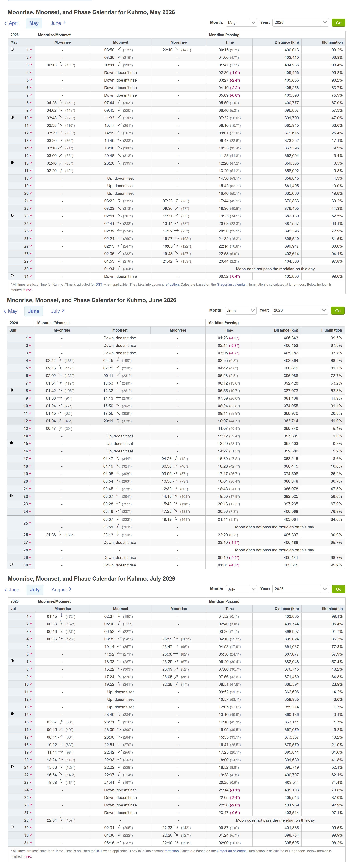Expand the June 17 row details
The image size is (359, 868).
(30, 459)
